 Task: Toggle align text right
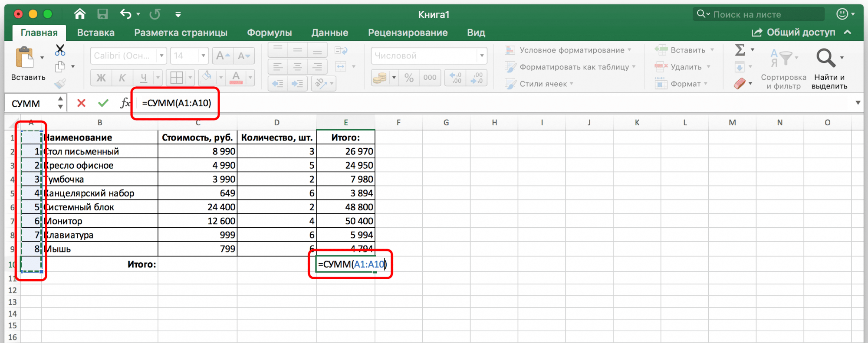pyautogui.click(x=318, y=67)
